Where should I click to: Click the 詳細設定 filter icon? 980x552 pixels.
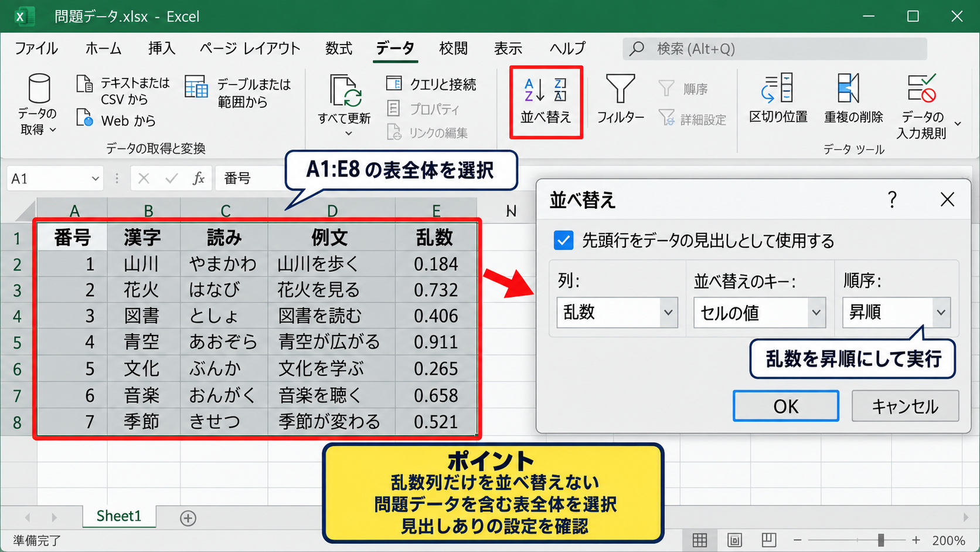[x=666, y=118]
